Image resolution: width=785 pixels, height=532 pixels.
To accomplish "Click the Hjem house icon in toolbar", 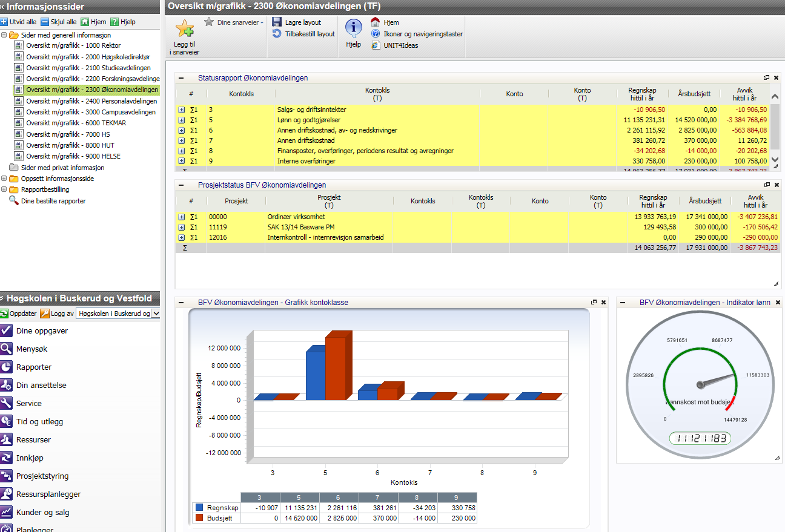I will click(376, 22).
